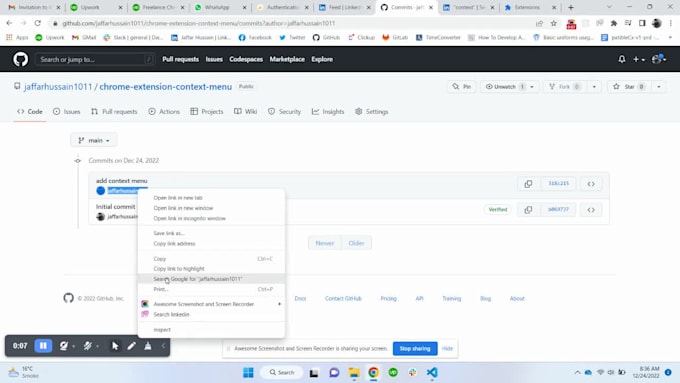Browse repository at add context menu commit
Image resolution: width=680 pixels, height=383 pixels.
[591, 184]
